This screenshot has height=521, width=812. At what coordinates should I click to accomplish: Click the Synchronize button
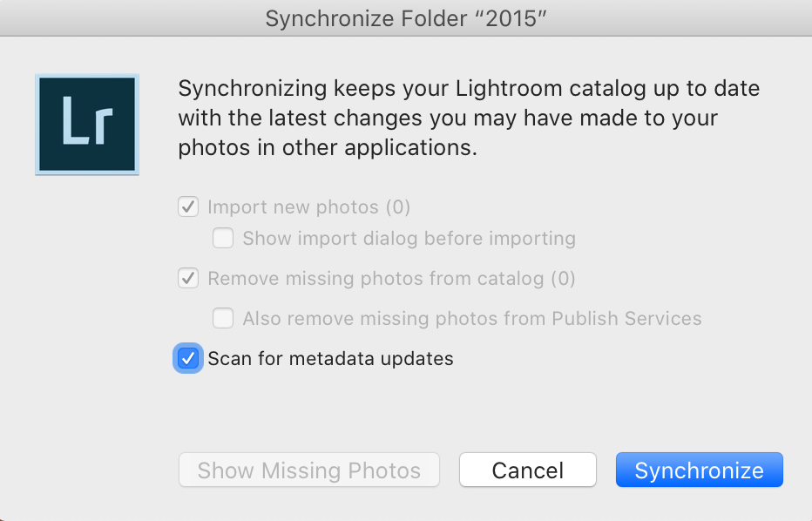pos(699,470)
